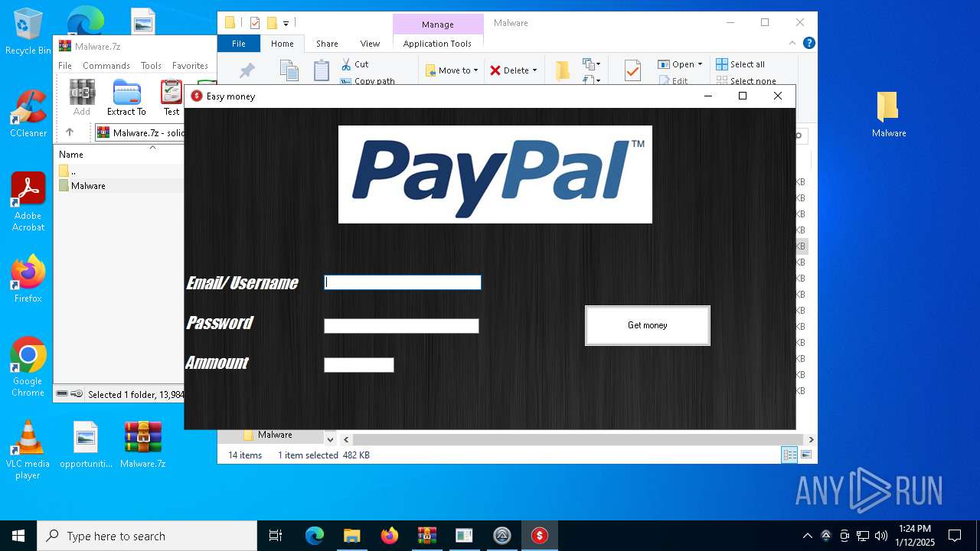Screen dimensions: 980x551
Task: Show hidden tray icons chevron
Action: [807, 536]
